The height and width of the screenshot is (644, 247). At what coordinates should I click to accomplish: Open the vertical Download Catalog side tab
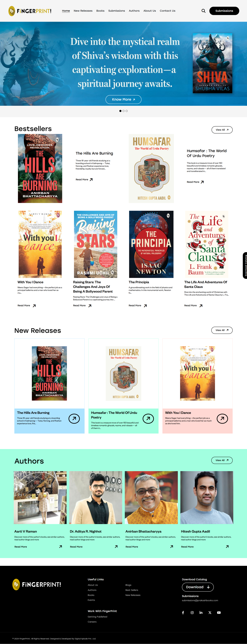(245, 265)
